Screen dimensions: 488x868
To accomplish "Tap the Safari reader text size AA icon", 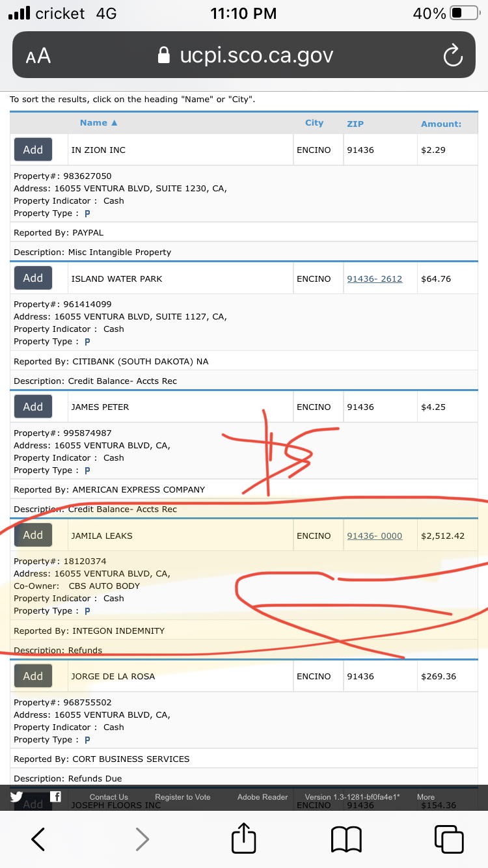I will pos(38,56).
